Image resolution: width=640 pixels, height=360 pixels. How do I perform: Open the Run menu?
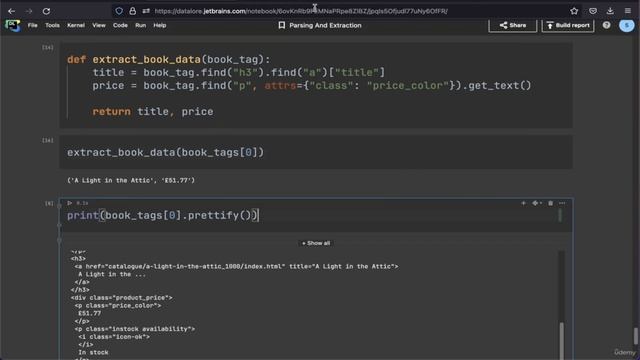point(140,25)
